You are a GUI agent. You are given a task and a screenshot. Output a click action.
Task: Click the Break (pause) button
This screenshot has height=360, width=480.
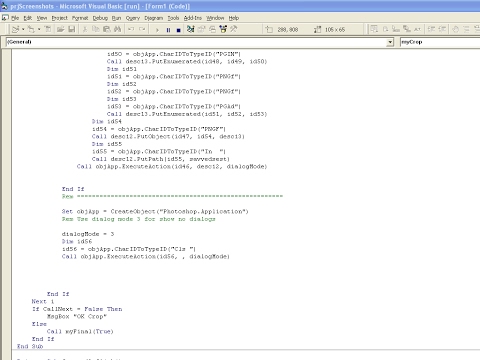pyautogui.click(x=168, y=30)
